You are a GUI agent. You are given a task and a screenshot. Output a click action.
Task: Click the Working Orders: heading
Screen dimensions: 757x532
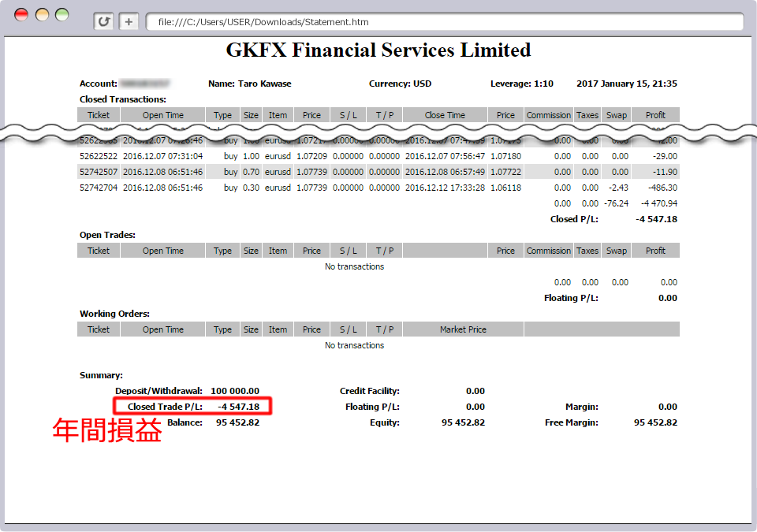(114, 314)
